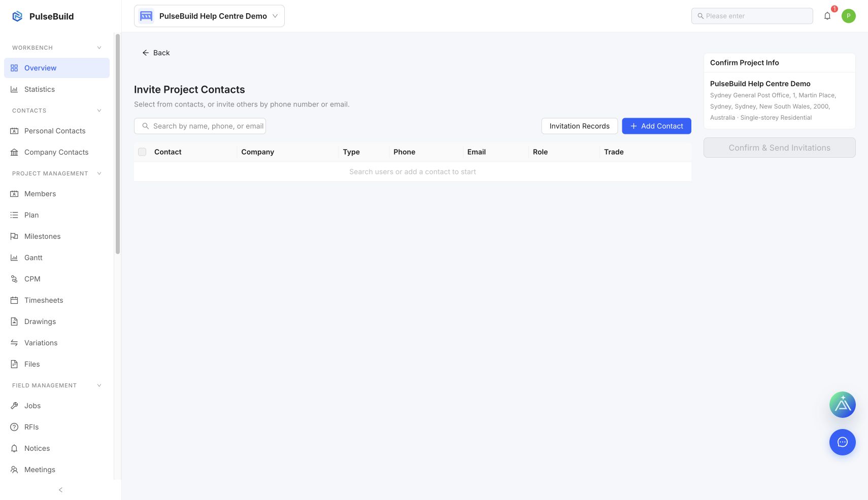Open Plan in the sidebar
The width and height of the screenshot is (868, 500).
tap(57, 215)
